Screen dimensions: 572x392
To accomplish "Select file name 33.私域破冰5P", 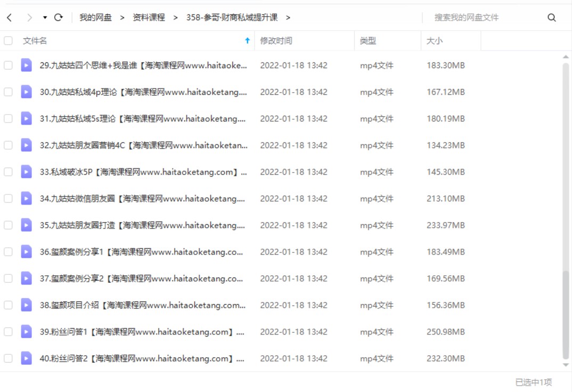I will click(143, 171).
